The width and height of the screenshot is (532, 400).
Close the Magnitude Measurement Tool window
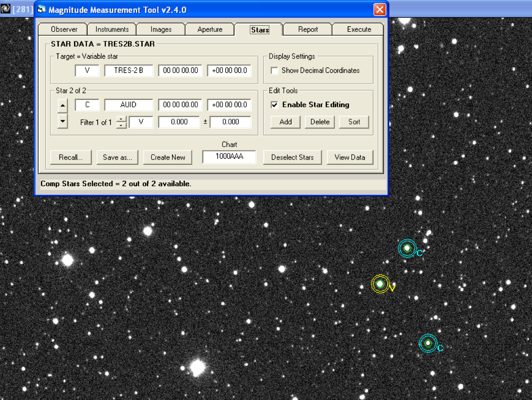pyautogui.click(x=380, y=9)
